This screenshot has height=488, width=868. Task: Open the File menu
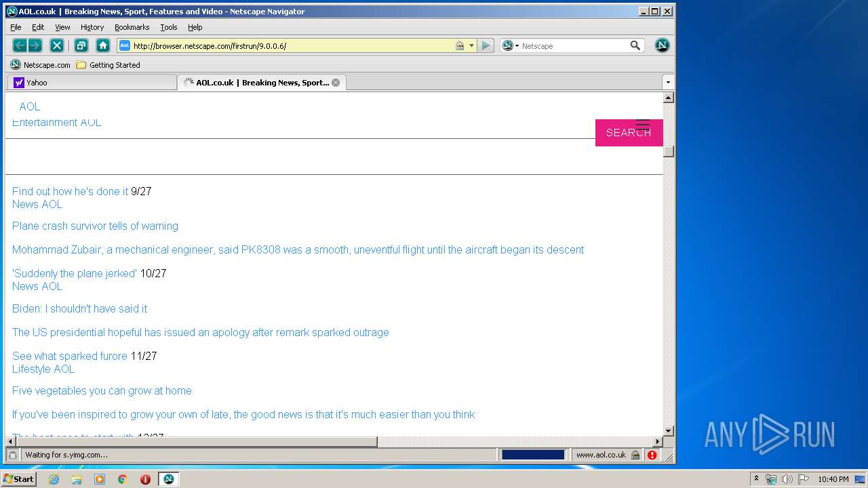click(x=16, y=27)
